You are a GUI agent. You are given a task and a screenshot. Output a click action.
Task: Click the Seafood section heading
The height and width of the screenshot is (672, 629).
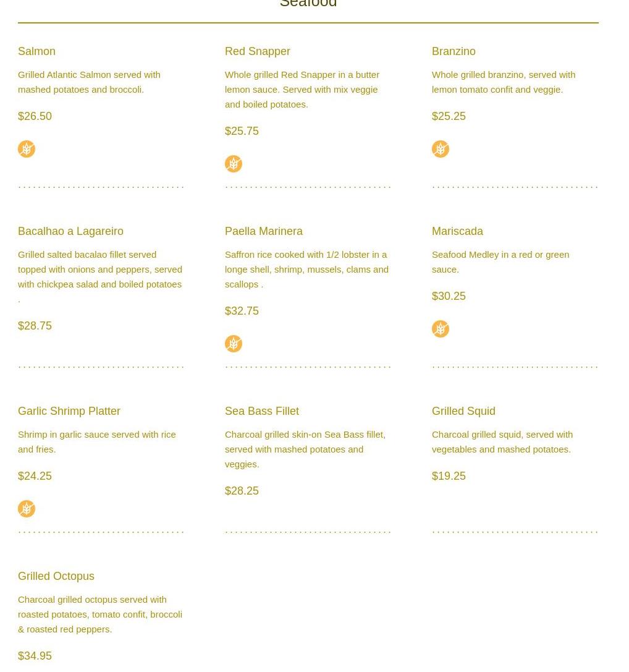(x=308, y=4)
